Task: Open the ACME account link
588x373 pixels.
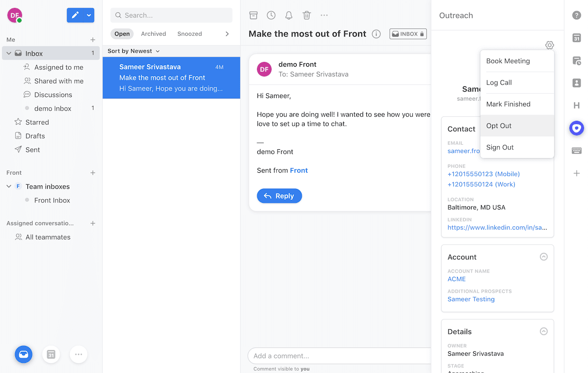Action: click(x=456, y=279)
